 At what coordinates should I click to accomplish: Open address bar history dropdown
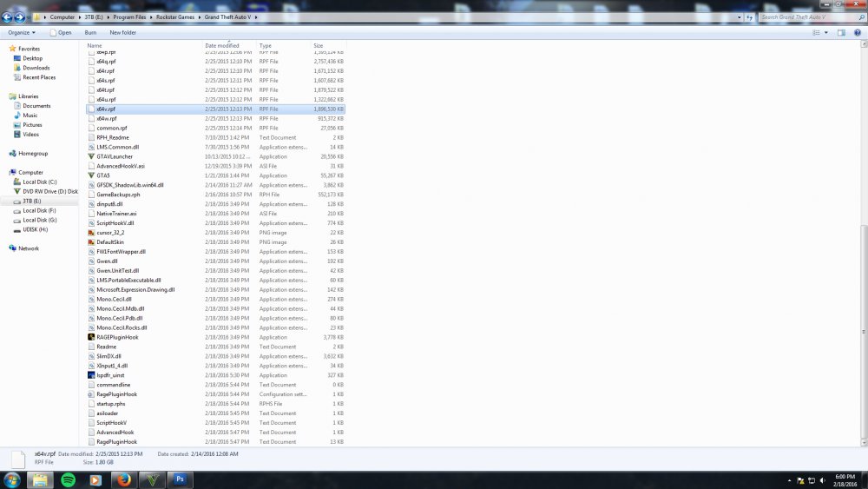point(739,17)
